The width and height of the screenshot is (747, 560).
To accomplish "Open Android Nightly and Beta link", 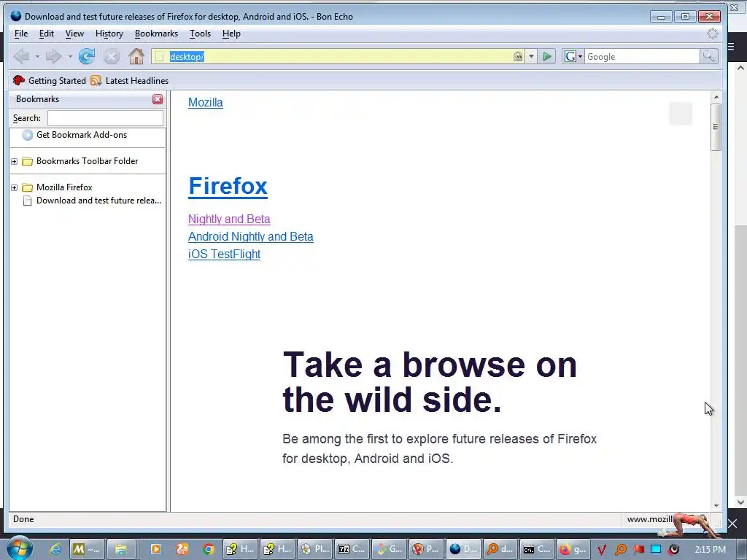I will pos(251,237).
